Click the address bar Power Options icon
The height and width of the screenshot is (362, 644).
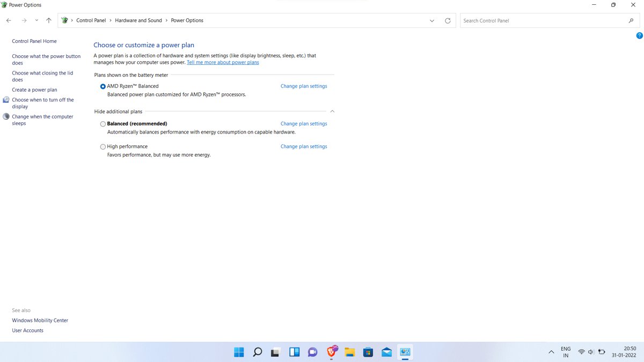point(65,20)
